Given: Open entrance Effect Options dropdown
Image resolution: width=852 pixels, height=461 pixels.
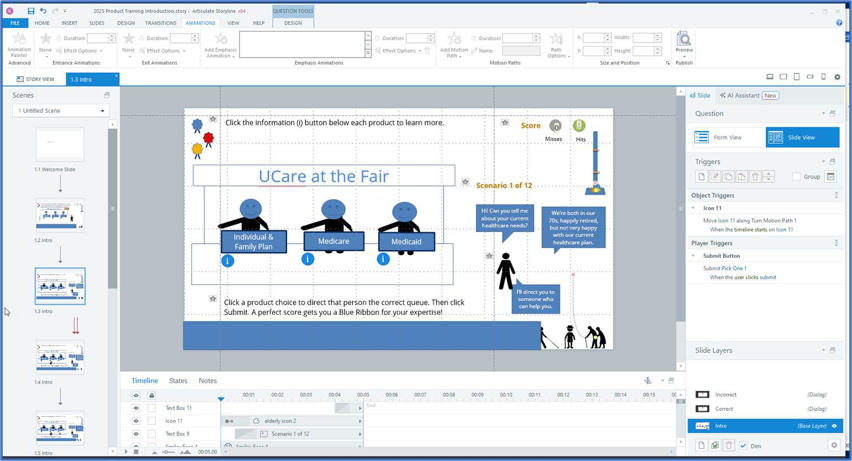Looking at the screenshot, I should point(79,51).
